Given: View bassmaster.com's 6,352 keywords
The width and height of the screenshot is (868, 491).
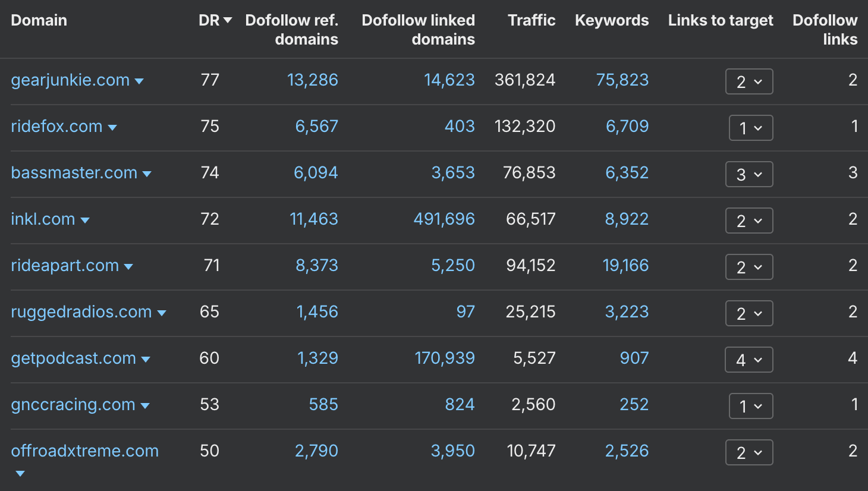Looking at the screenshot, I should (627, 173).
